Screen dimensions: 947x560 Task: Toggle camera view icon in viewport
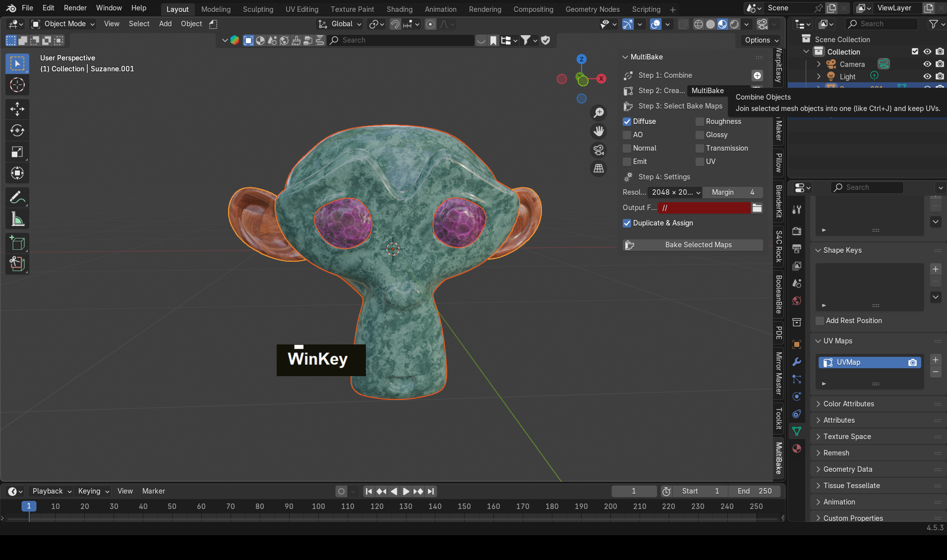tap(599, 150)
